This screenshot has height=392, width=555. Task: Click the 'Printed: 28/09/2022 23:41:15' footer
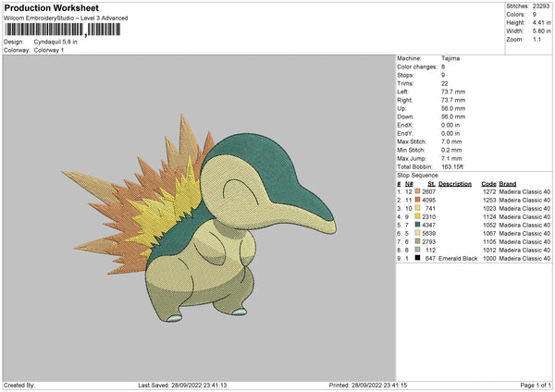click(x=368, y=385)
